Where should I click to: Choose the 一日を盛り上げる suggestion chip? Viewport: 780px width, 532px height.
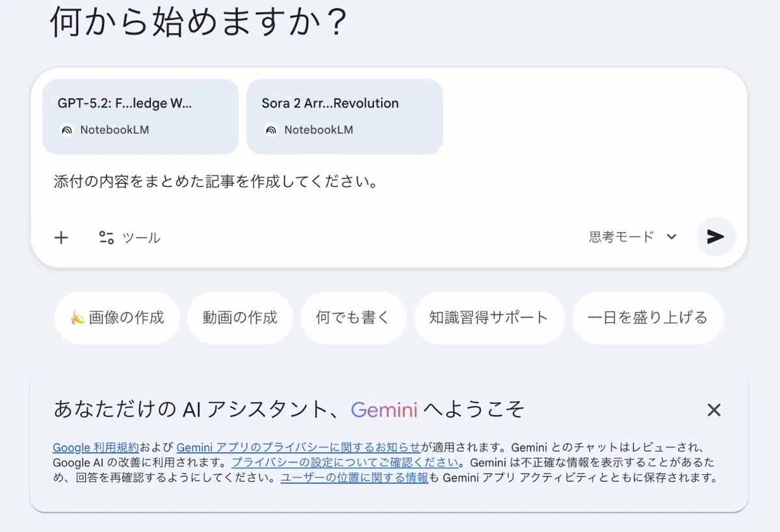647,318
